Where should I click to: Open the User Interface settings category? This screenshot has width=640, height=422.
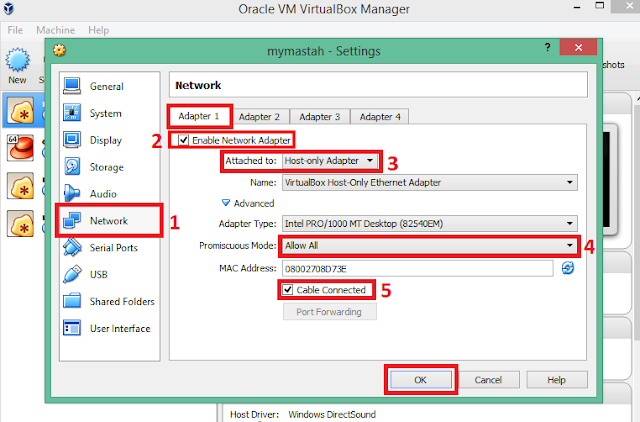point(109,328)
